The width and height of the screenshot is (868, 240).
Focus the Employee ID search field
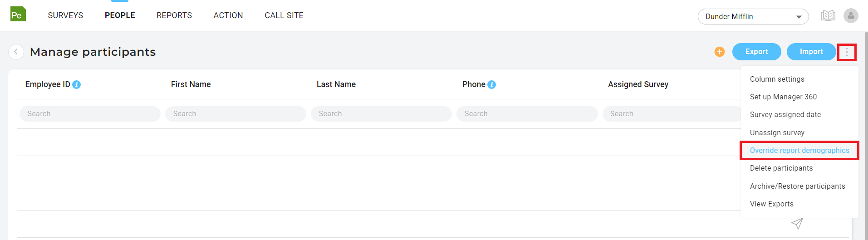coord(90,114)
